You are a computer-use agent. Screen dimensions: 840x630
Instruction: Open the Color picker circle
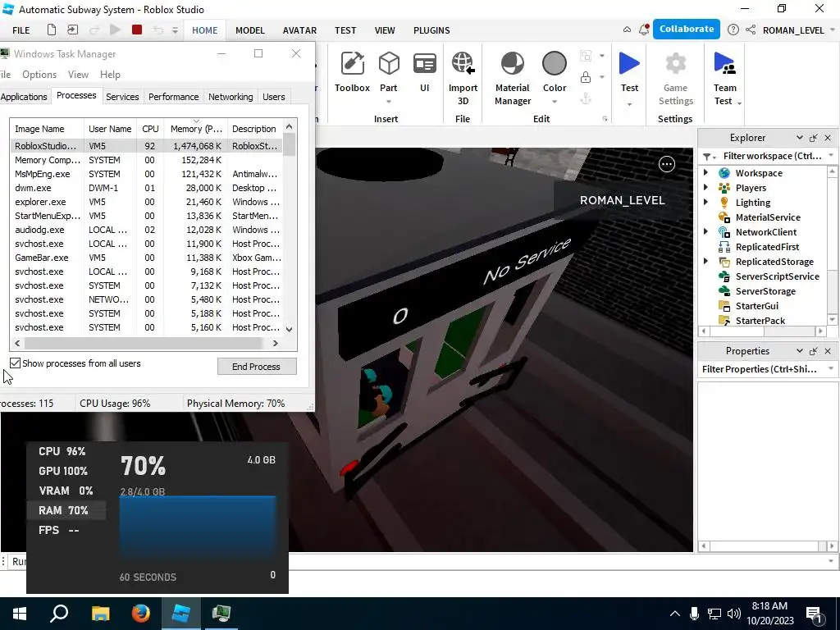click(554, 64)
